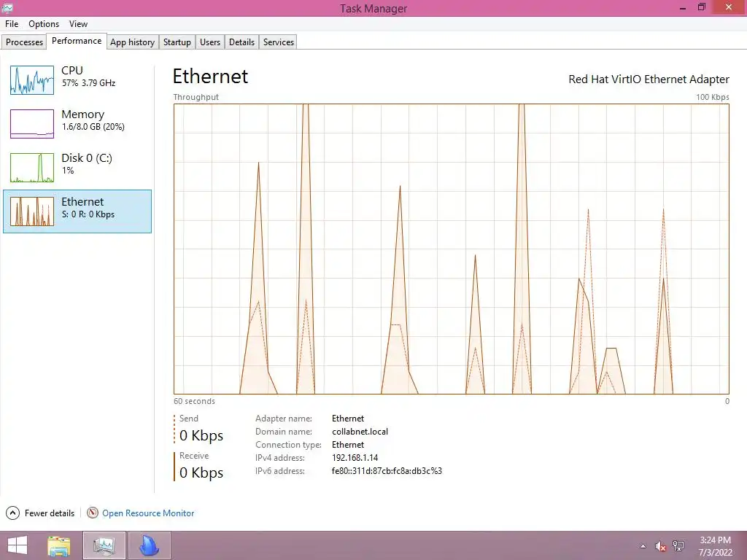The image size is (747, 560).
Task: Go to the Users tab
Action: [210, 42]
